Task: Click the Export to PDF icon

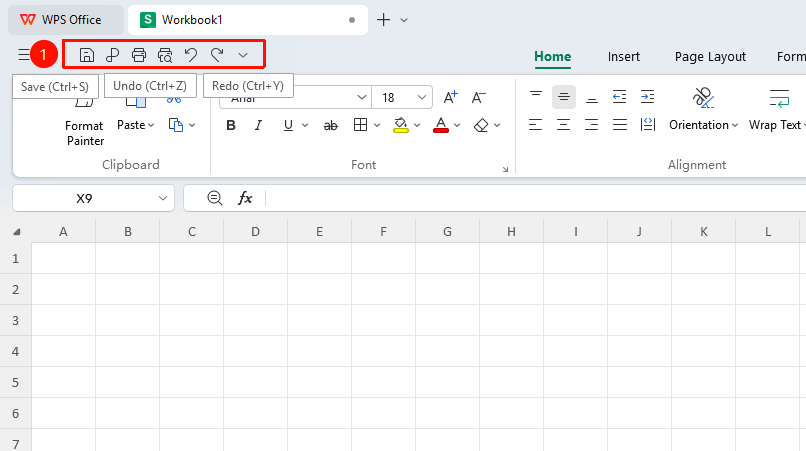Action: point(112,55)
